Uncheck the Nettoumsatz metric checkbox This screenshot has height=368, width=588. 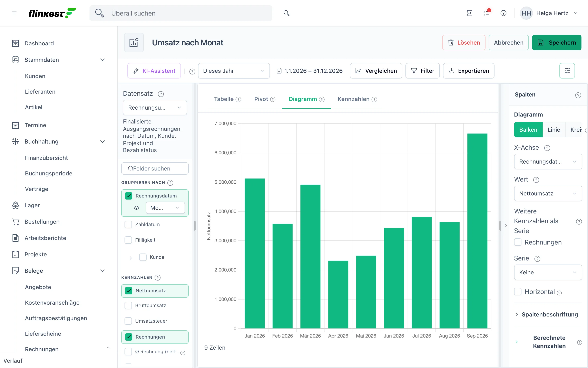coord(129,291)
